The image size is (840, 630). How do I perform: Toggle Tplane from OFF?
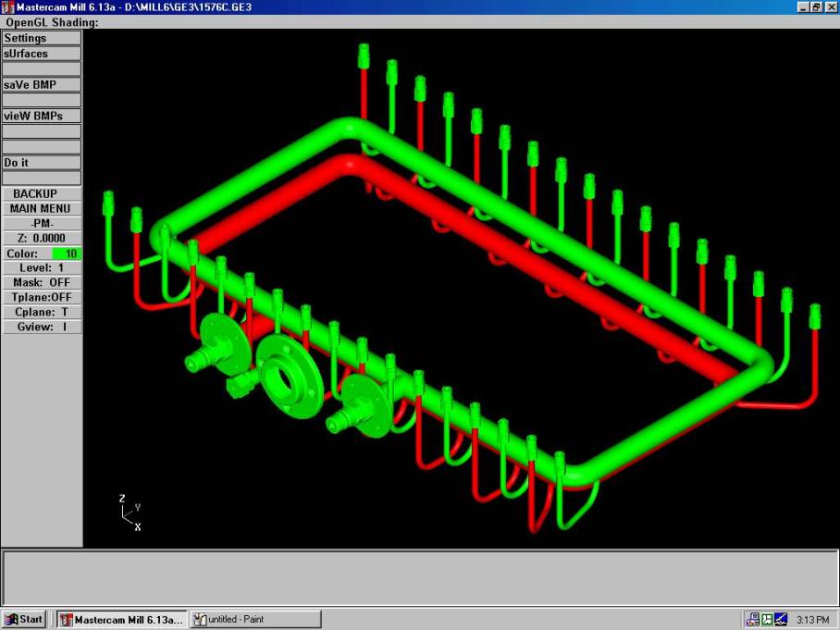pyautogui.click(x=41, y=297)
